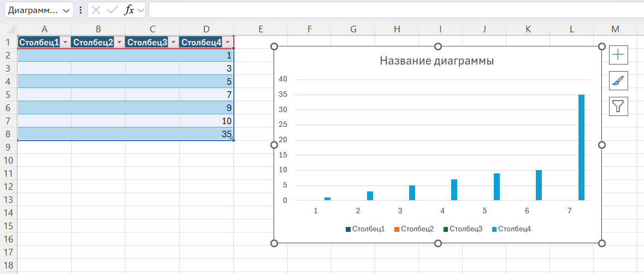Open the Столбец4 filter dropdown

coord(227,42)
